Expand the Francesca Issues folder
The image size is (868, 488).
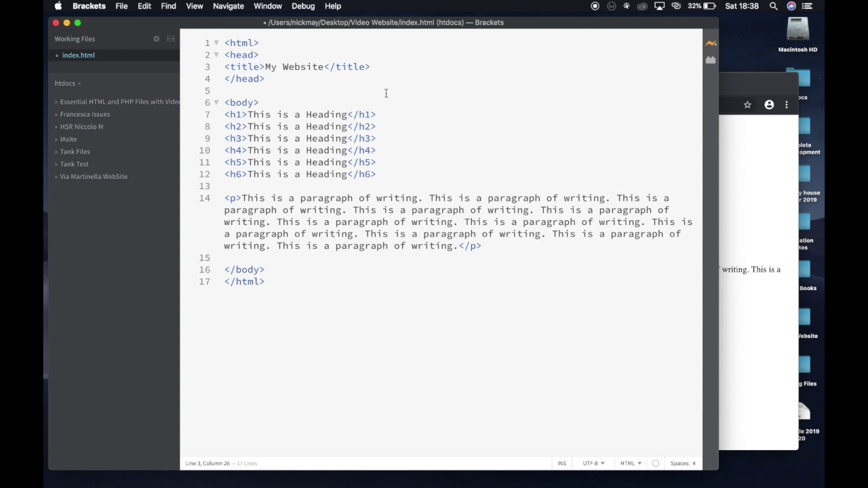click(x=82, y=115)
